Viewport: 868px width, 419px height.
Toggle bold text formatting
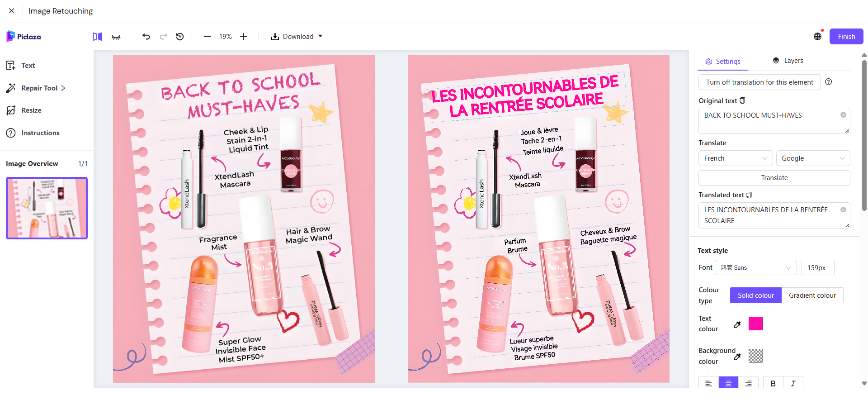(x=773, y=383)
